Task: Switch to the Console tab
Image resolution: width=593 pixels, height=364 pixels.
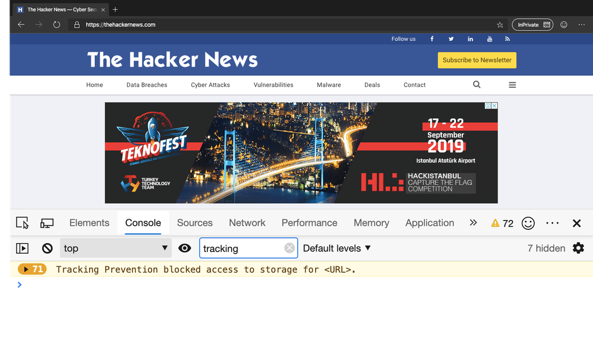Action: click(143, 223)
